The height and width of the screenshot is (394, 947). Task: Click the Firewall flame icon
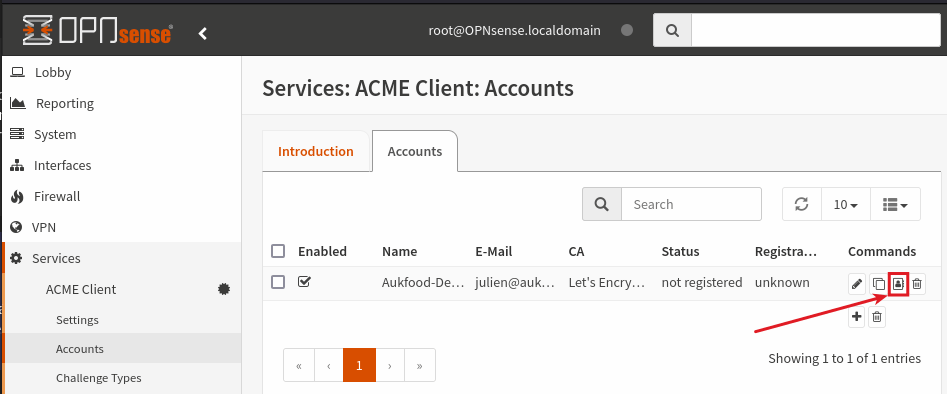[x=17, y=196]
